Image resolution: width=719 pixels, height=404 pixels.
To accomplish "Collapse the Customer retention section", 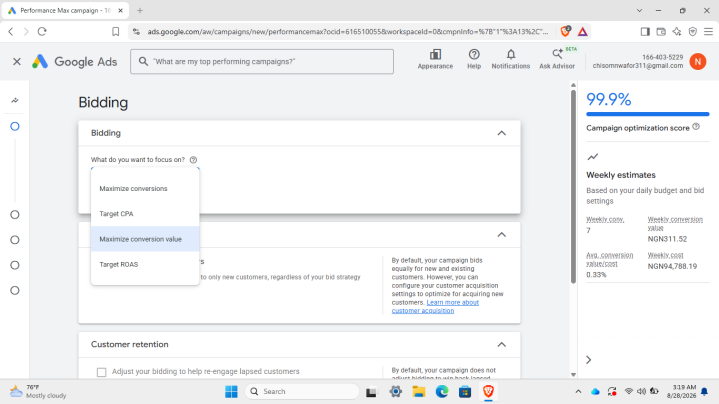I will pos(502,345).
